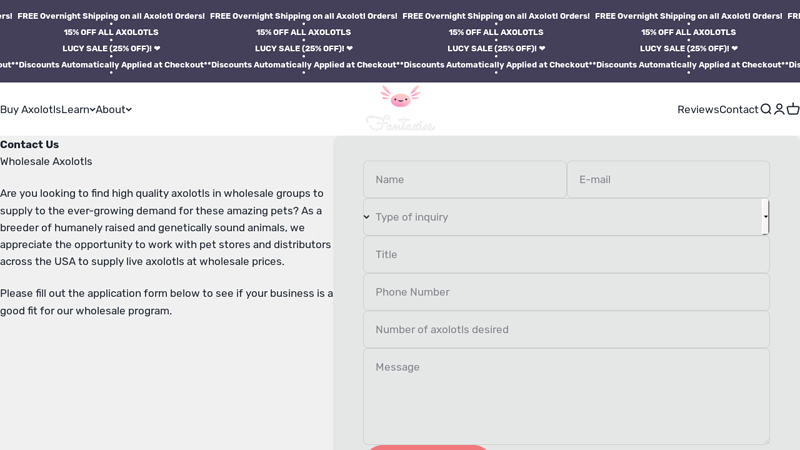
Task: Click the Title input field
Action: pos(566,255)
